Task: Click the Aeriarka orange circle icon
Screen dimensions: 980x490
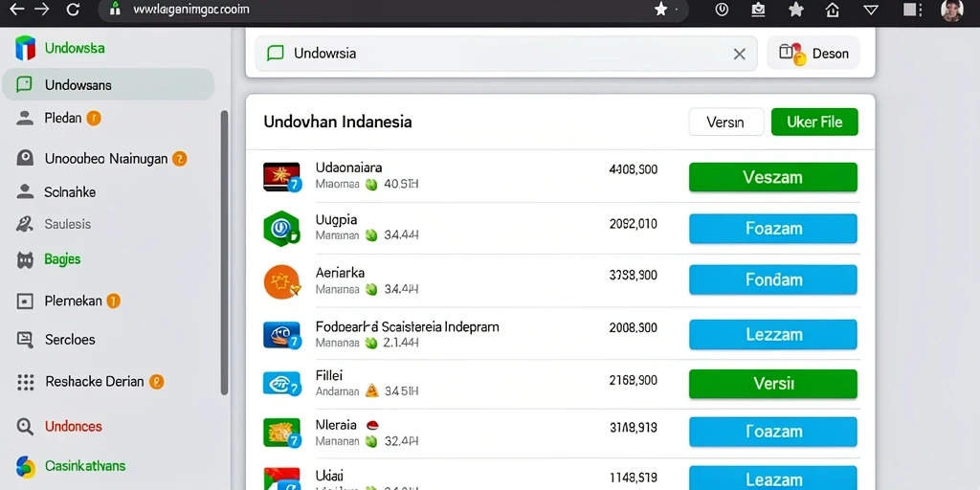Action: pyautogui.click(x=282, y=282)
